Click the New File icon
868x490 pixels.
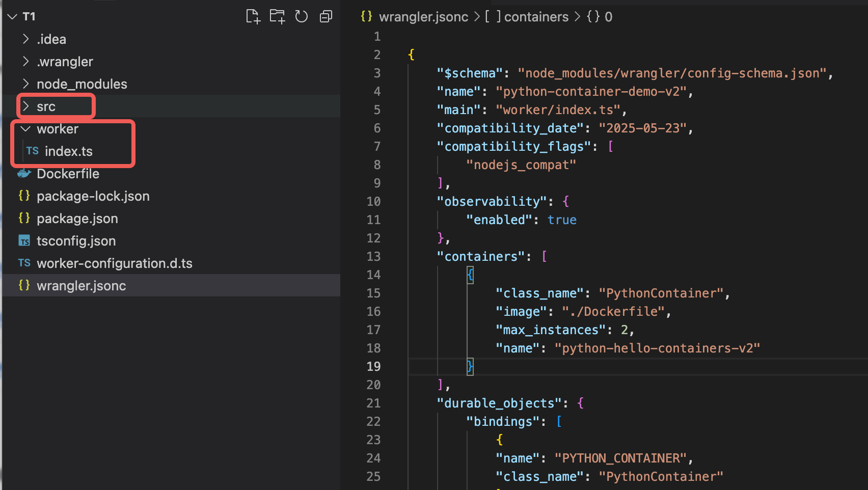pyautogui.click(x=253, y=17)
